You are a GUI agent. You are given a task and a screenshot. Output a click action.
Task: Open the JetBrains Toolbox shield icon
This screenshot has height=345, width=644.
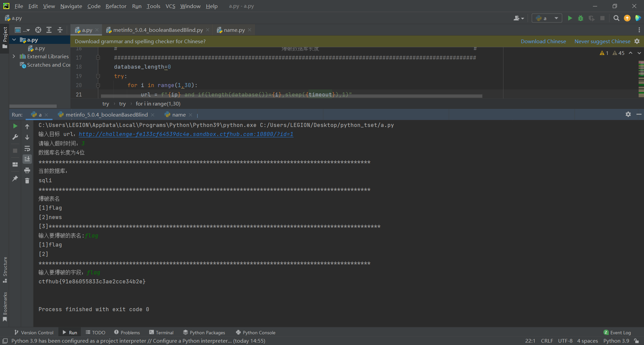638,18
